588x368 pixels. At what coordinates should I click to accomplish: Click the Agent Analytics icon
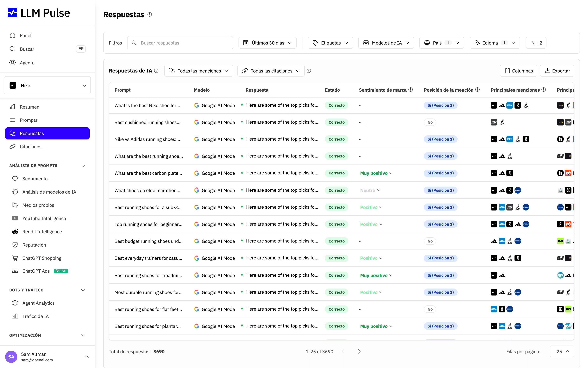(15, 303)
